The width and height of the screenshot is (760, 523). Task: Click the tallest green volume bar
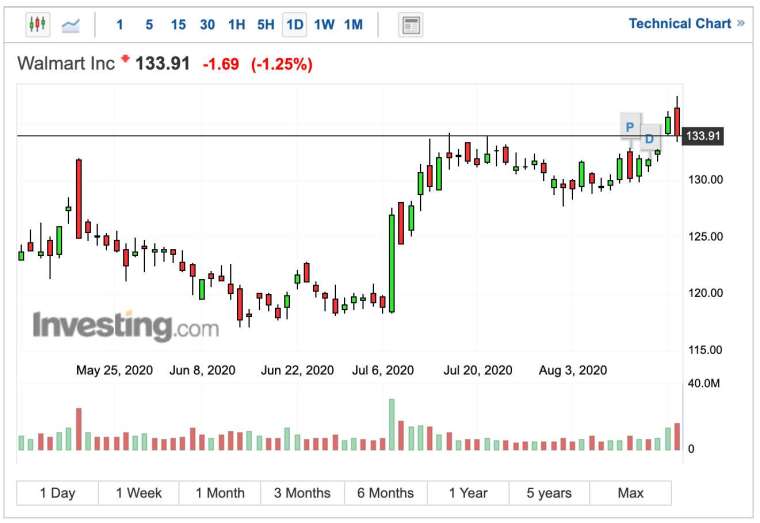pyautogui.click(x=392, y=425)
